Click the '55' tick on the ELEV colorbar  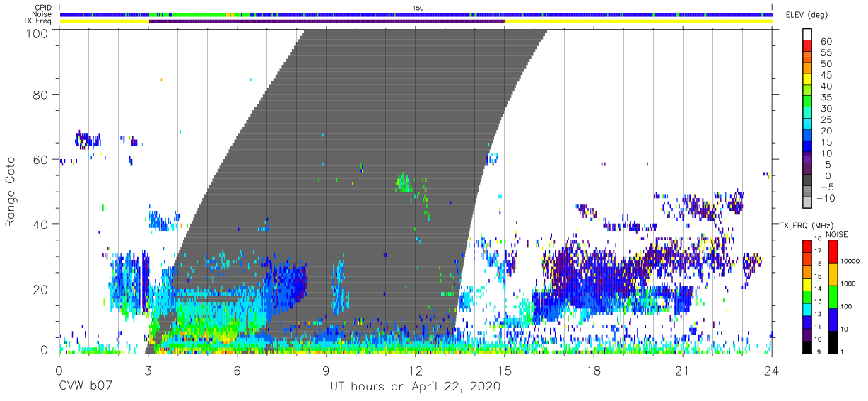pyautogui.click(x=826, y=52)
